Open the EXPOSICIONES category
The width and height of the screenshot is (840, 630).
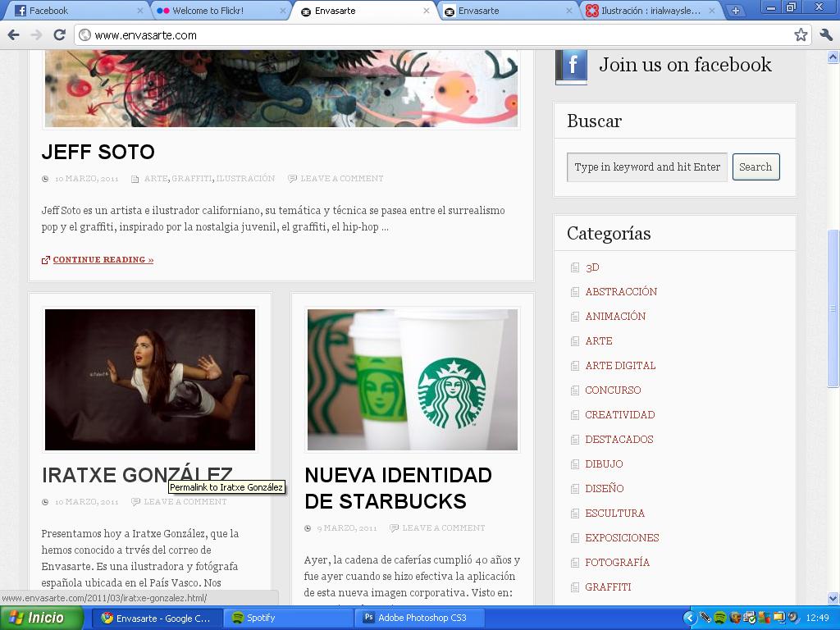pos(622,538)
